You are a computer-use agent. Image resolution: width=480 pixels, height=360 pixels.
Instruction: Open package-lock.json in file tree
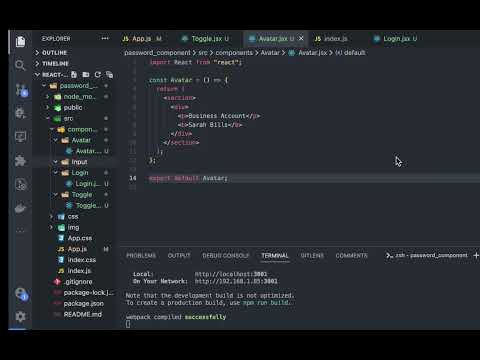click(75, 293)
